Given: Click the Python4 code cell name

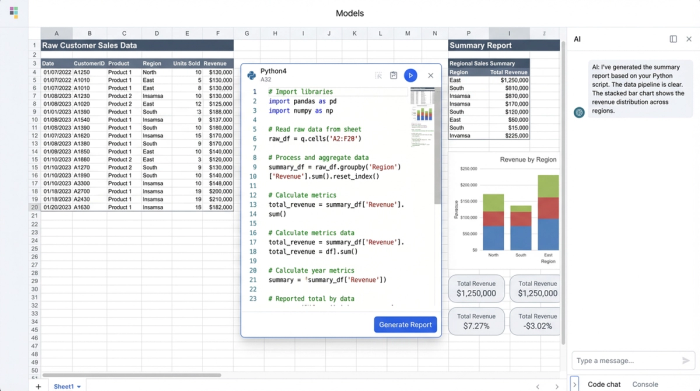Looking at the screenshot, I should (x=273, y=71).
